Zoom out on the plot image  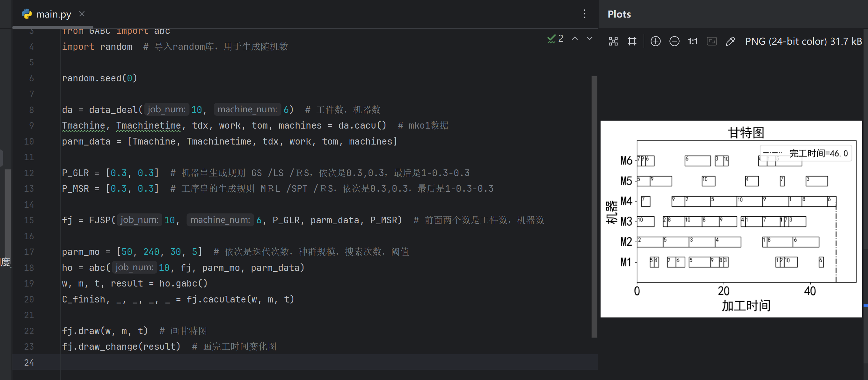674,41
